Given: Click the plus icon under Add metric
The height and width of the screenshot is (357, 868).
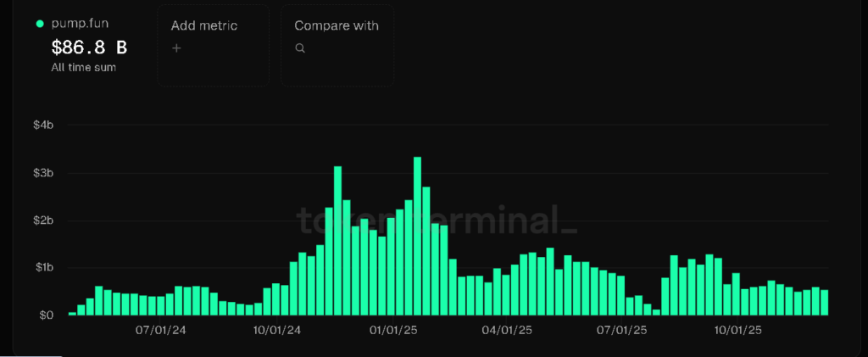Looking at the screenshot, I should (x=176, y=49).
